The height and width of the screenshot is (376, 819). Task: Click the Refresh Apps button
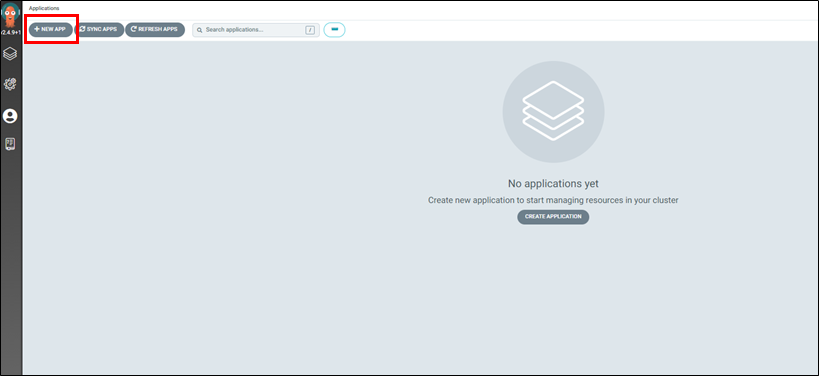click(x=155, y=30)
